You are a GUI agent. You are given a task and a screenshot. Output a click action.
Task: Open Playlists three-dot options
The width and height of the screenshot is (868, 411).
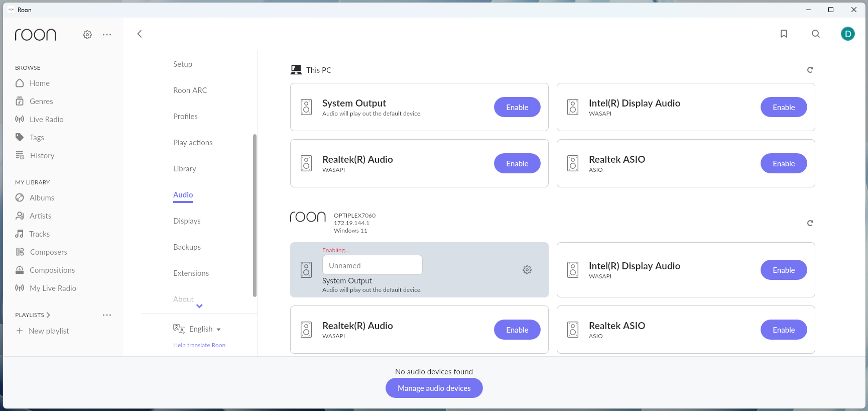107,315
